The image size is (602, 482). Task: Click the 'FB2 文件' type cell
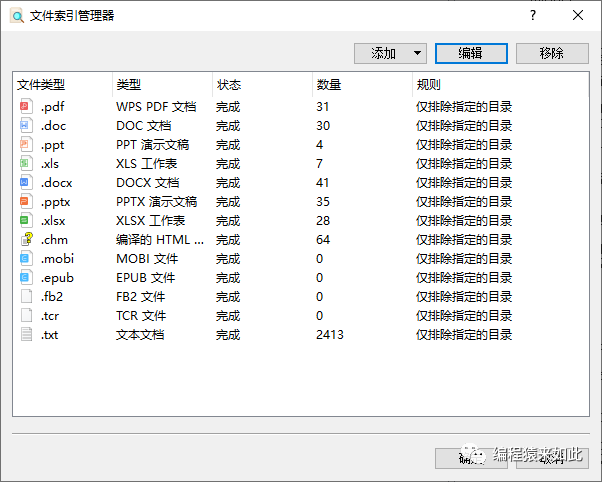[141, 296]
